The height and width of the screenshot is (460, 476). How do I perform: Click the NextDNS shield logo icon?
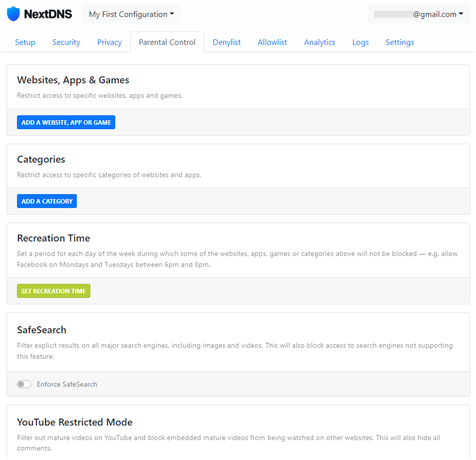13,14
